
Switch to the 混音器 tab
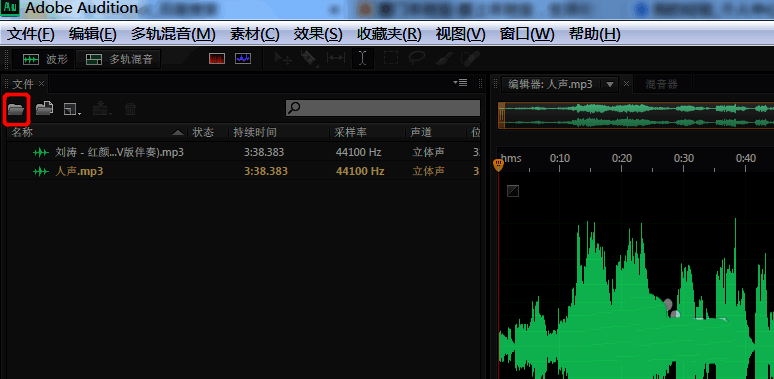tap(661, 84)
